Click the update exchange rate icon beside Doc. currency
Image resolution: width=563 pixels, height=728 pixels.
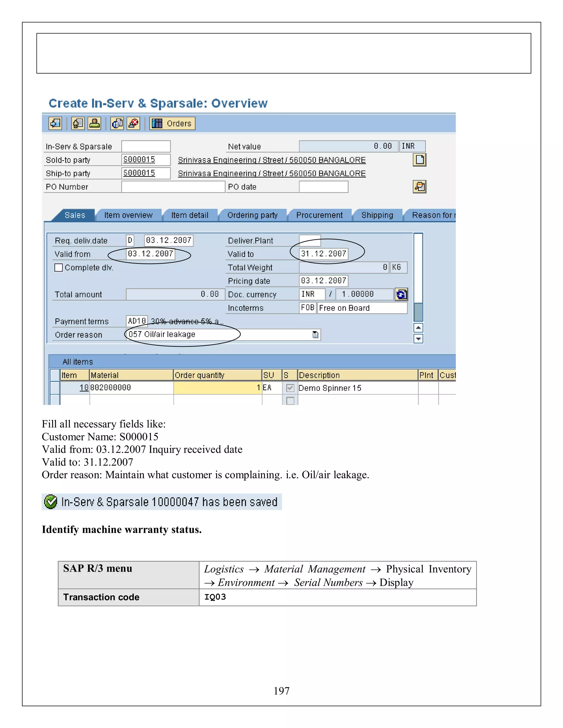pyautogui.click(x=401, y=294)
